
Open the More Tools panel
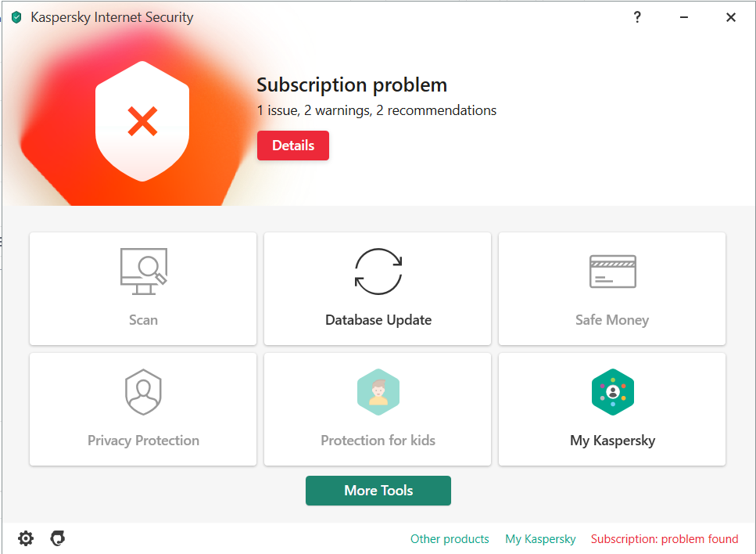coord(378,491)
